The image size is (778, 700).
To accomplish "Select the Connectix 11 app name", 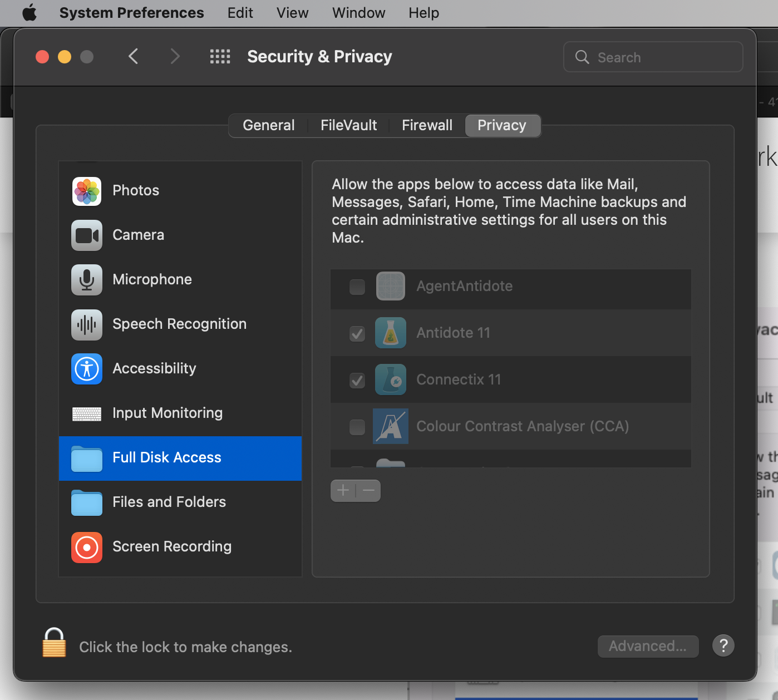I will (x=459, y=379).
